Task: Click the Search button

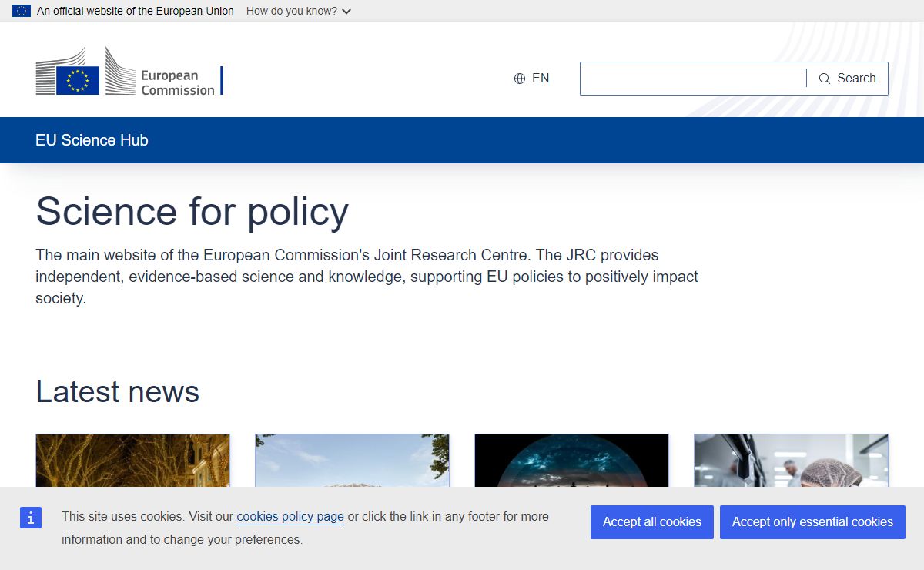Action: tap(847, 79)
